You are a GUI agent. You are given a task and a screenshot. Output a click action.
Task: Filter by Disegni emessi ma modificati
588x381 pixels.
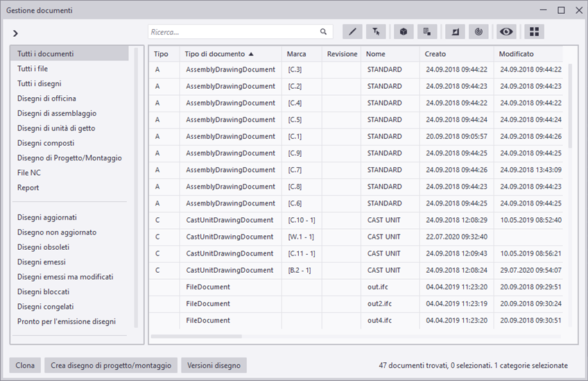point(69,277)
